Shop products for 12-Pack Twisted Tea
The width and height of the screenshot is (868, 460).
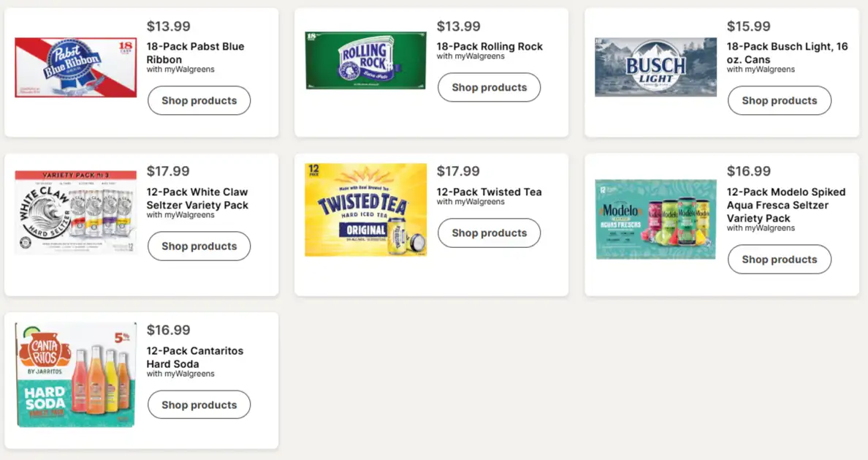pos(490,233)
